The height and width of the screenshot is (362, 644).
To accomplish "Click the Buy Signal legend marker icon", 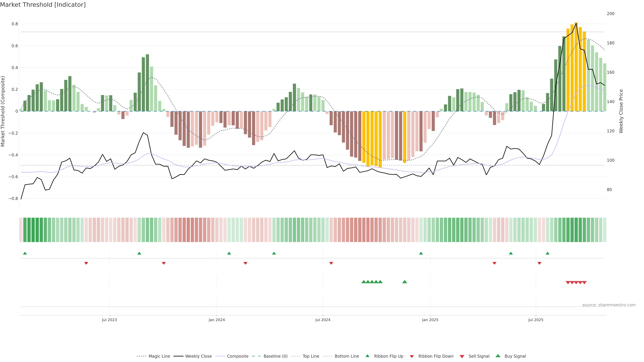I will click(x=498, y=356).
